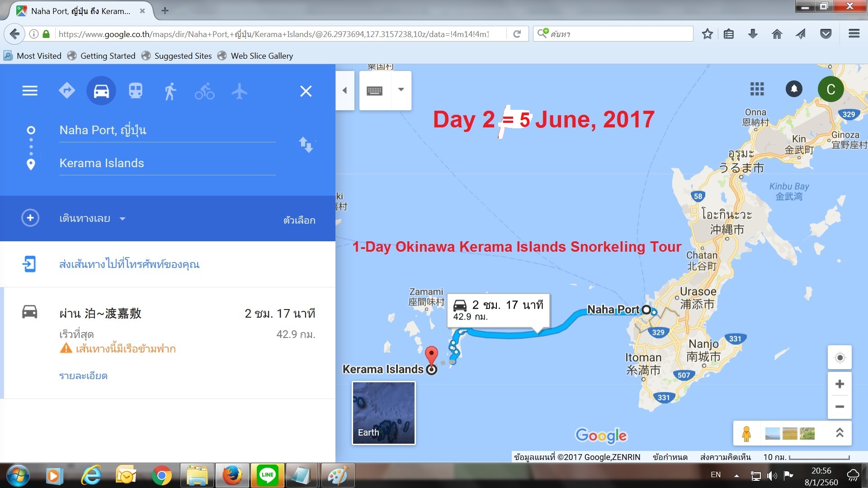868x488 pixels.
Task: Edit the Naha Port starting point field
Action: (x=167, y=131)
